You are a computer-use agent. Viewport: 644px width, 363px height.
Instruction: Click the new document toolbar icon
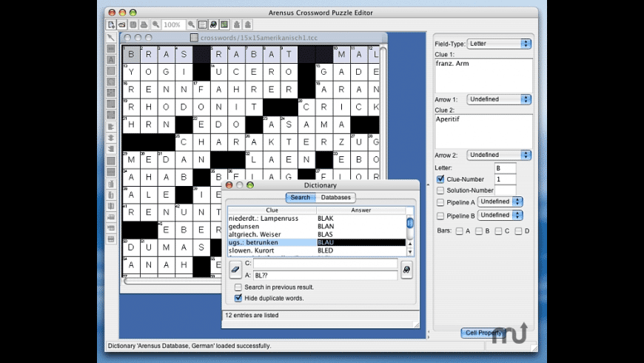(x=111, y=24)
